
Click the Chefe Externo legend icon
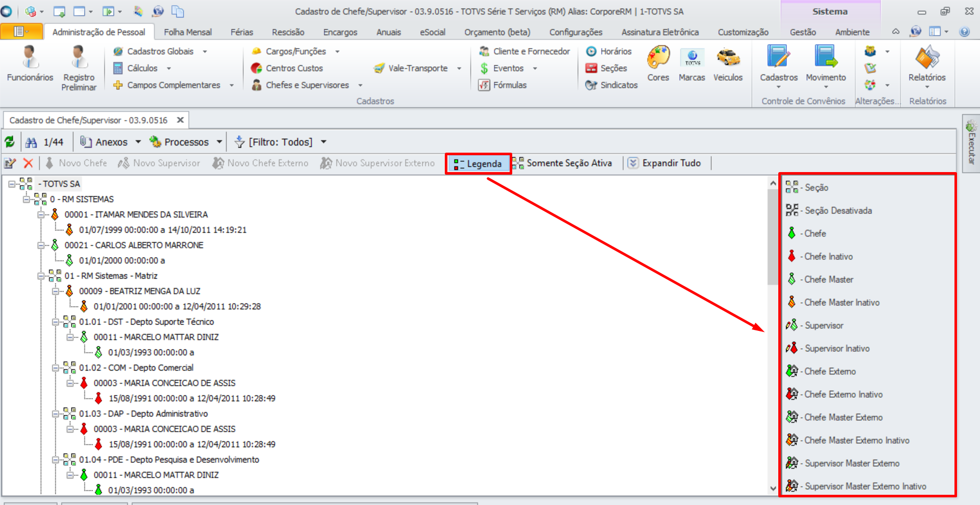pos(792,371)
